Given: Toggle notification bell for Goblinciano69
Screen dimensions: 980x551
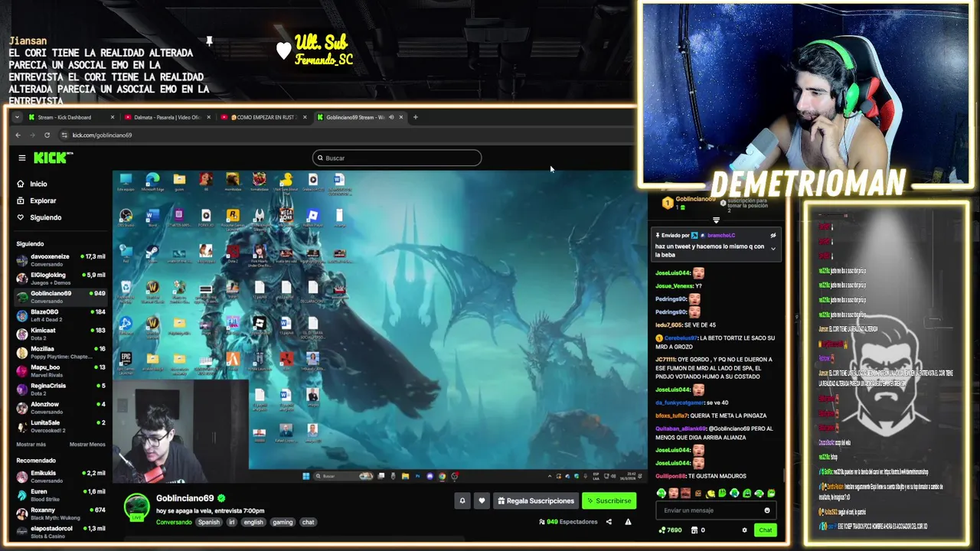Looking at the screenshot, I should pos(462,500).
